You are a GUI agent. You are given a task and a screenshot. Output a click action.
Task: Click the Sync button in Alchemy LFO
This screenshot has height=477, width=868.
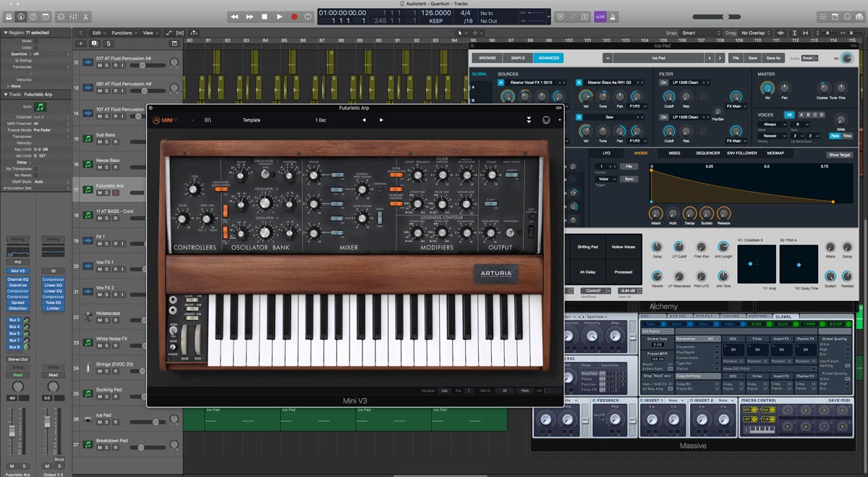coord(629,179)
